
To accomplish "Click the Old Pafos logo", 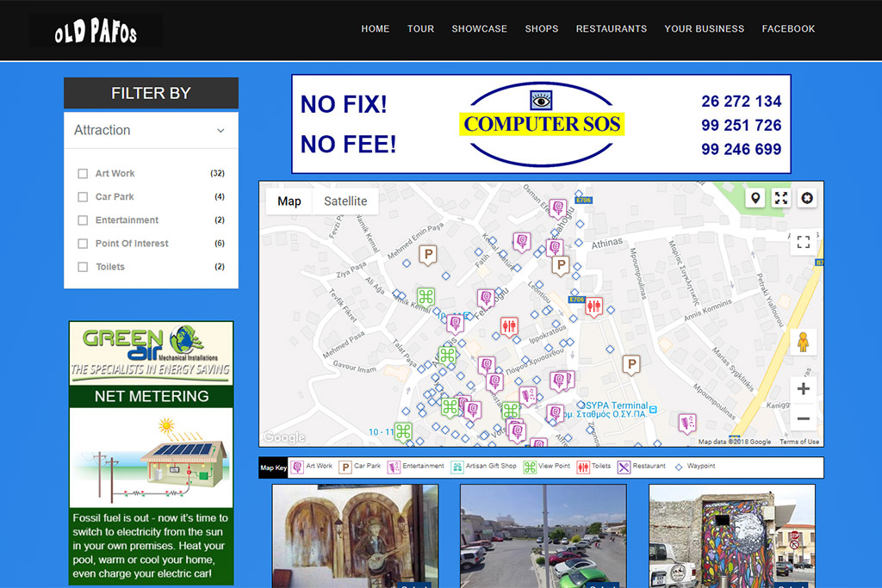I will 96,31.
